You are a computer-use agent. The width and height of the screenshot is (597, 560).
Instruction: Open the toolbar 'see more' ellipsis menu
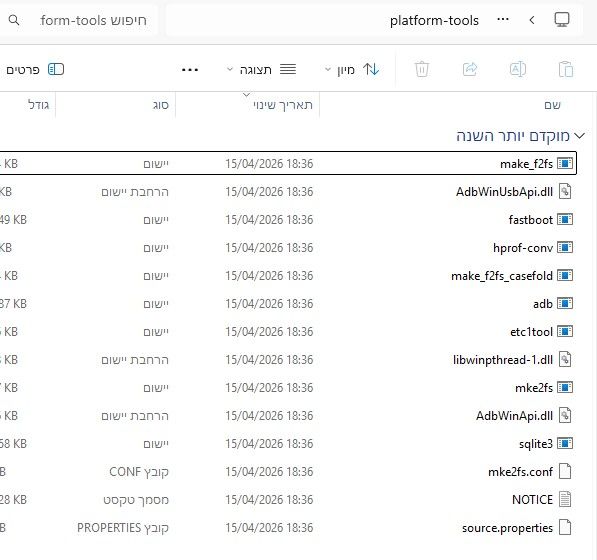tap(190, 70)
